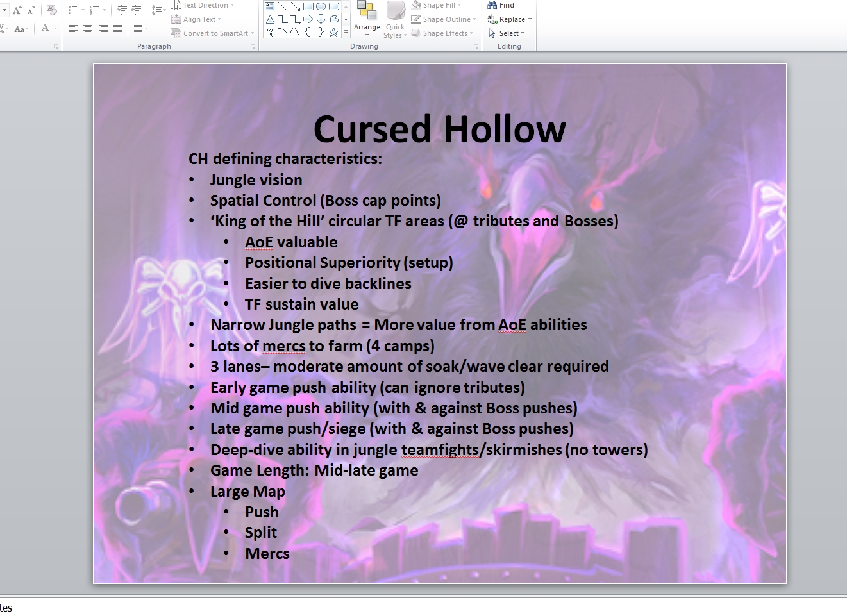Open the Paragraph dialog launcher
The width and height of the screenshot is (847, 616).
[x=253, y=46]
